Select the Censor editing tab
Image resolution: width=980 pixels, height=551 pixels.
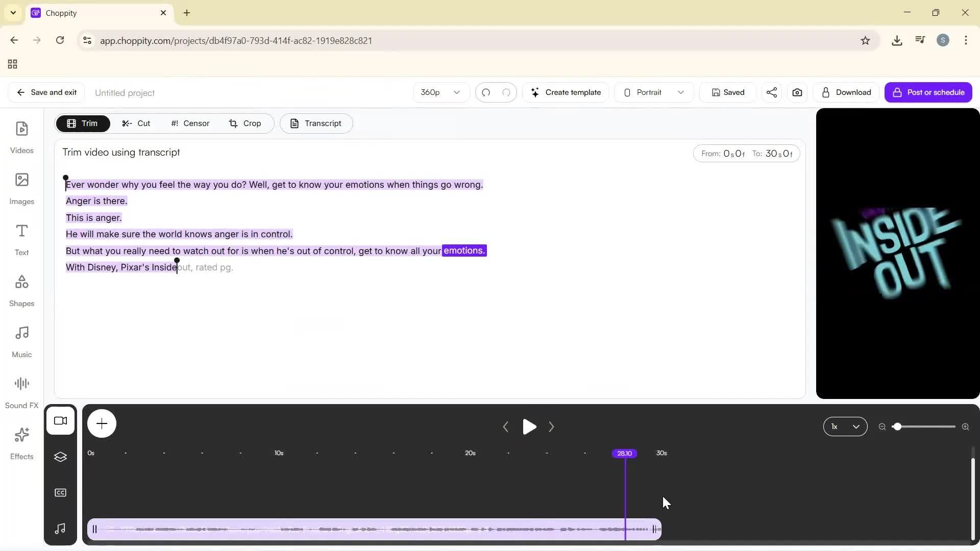[189, 123]
